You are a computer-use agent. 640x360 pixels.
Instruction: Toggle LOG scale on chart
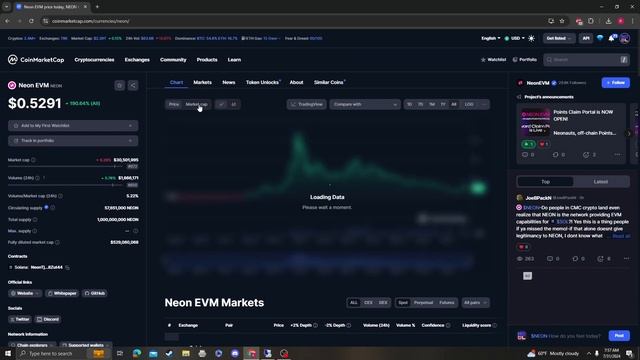click(x=469, y=104)
